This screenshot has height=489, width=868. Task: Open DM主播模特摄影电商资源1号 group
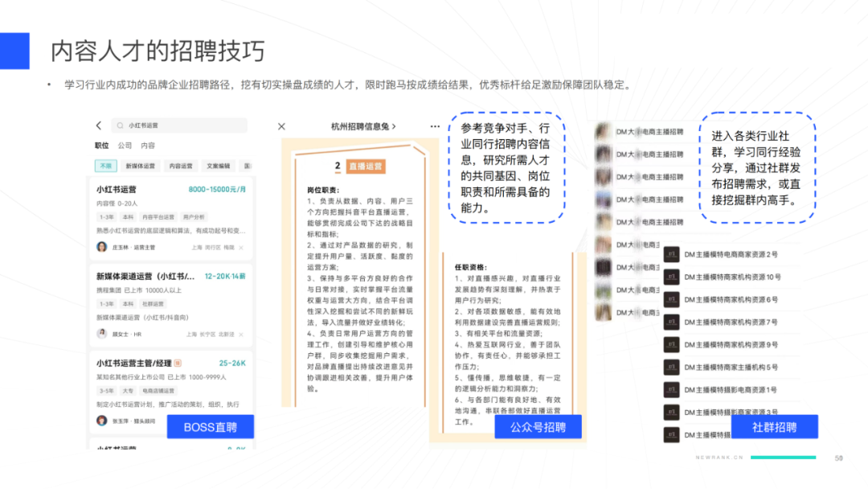(x=731, y=390)
